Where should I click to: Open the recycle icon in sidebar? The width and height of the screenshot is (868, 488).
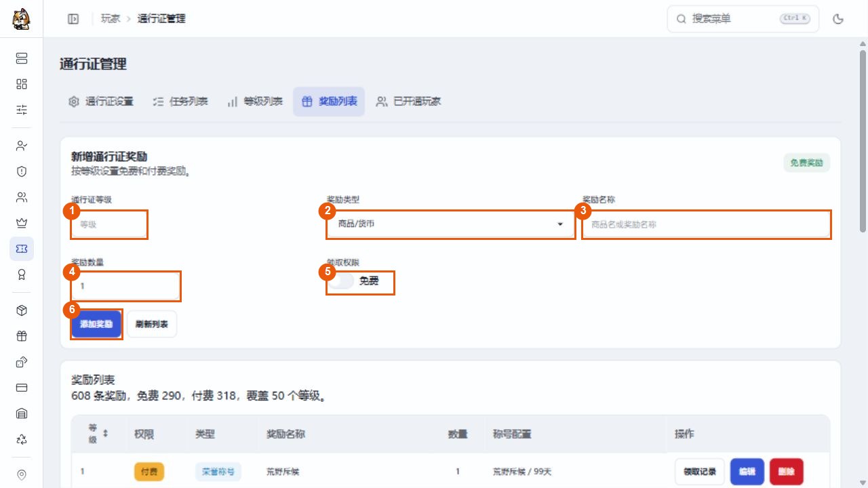(x=22, y=439)
